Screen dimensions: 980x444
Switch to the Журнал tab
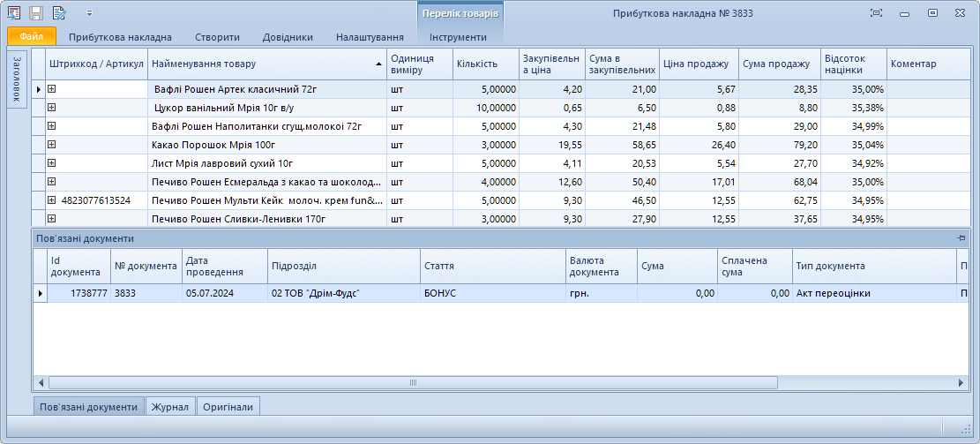coord(169,407)
